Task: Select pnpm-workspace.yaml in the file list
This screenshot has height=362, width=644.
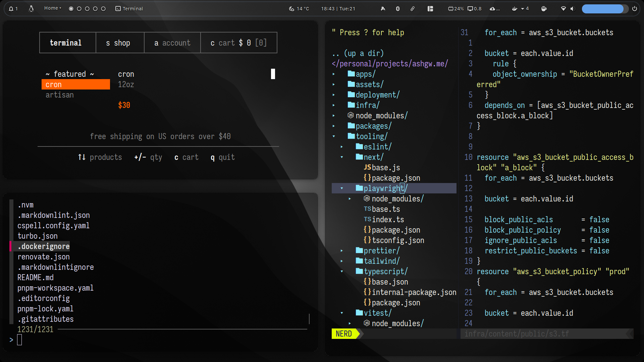Action: (x=55, y=288)
